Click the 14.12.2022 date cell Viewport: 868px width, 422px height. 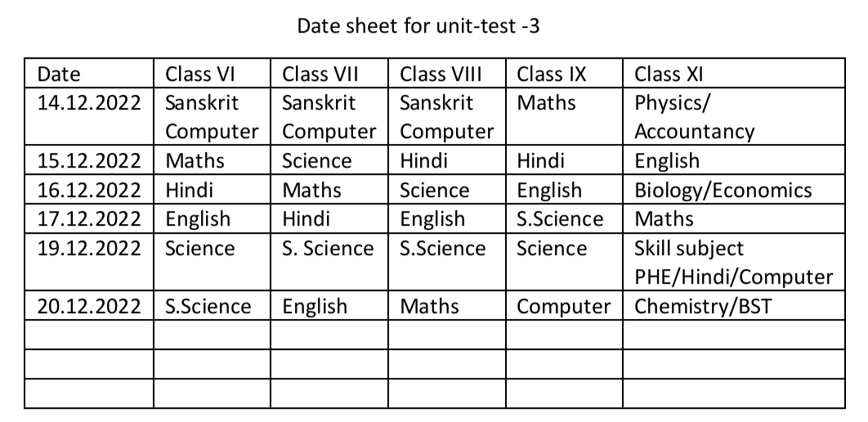[89, 117]
